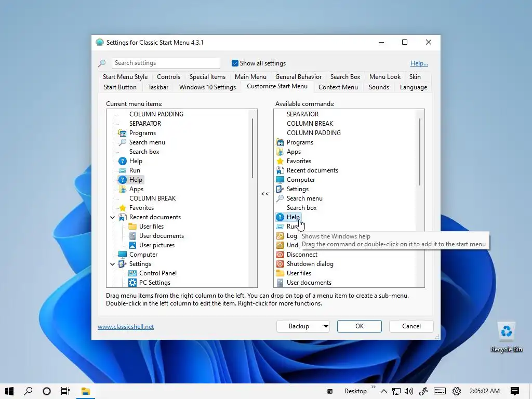Click the Cancel button
This screenshot has width=532, height=399.
(411, 326)
